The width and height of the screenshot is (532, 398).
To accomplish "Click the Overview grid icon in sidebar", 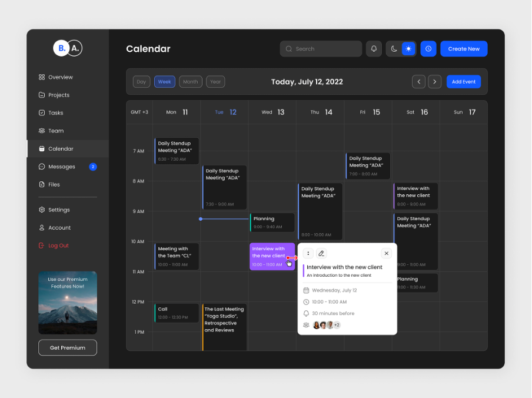I will coord(42,77).
